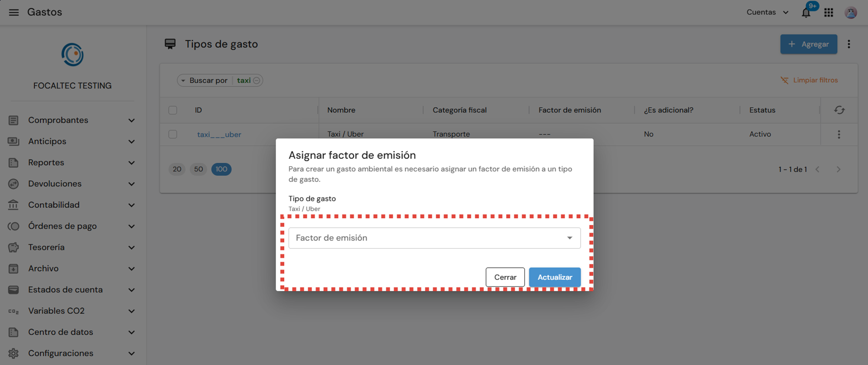Check the taxi___uber row checkbox
This screenshot has height=365, width=868.
point(173,135)
